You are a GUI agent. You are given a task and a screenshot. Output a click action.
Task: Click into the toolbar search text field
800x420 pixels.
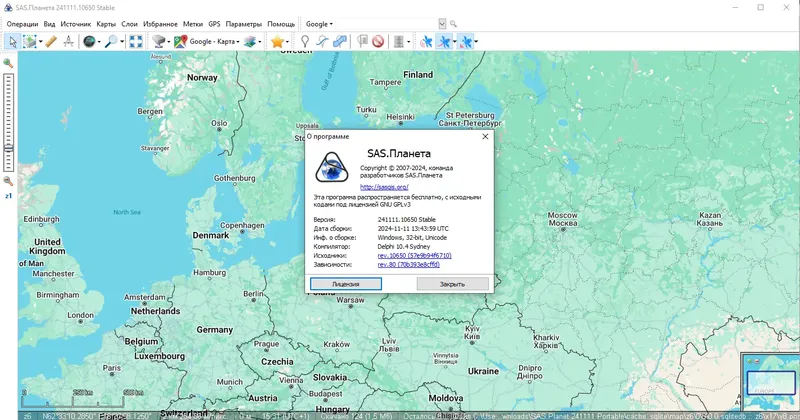pyautogui.click(x=387, y=24)
